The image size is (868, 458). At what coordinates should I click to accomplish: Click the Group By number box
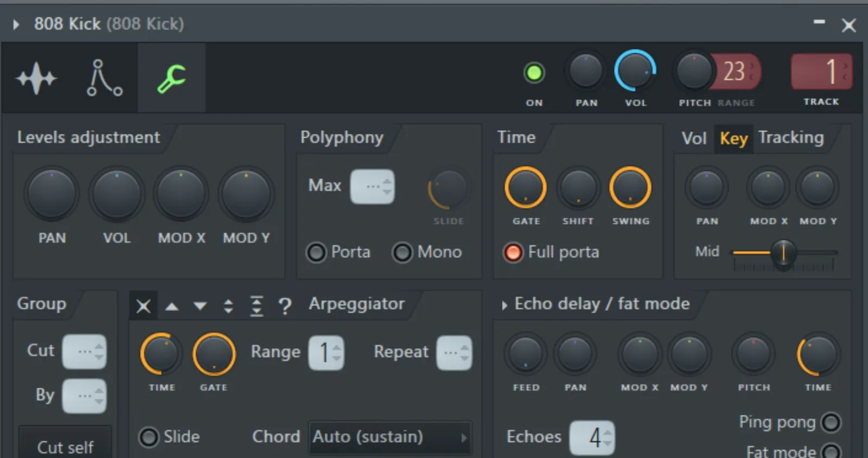84,396
